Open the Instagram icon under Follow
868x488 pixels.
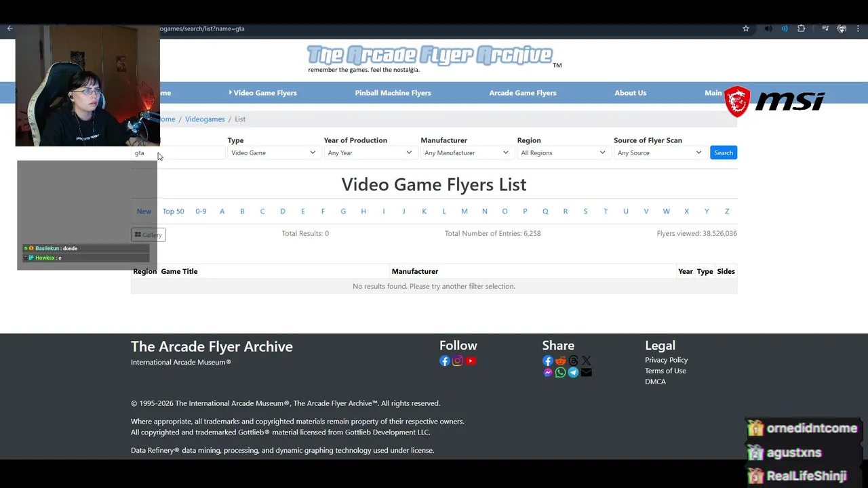pos(458,361)
